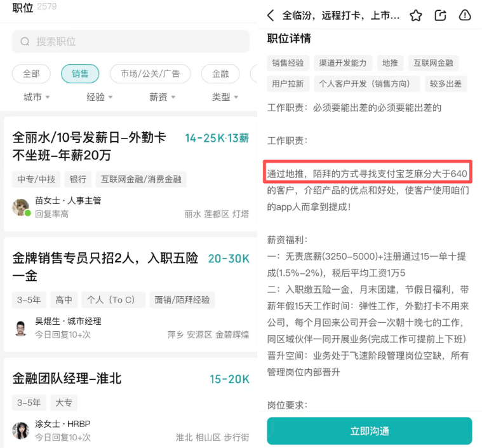Click salary 20-30K

[x=229, y=259]
